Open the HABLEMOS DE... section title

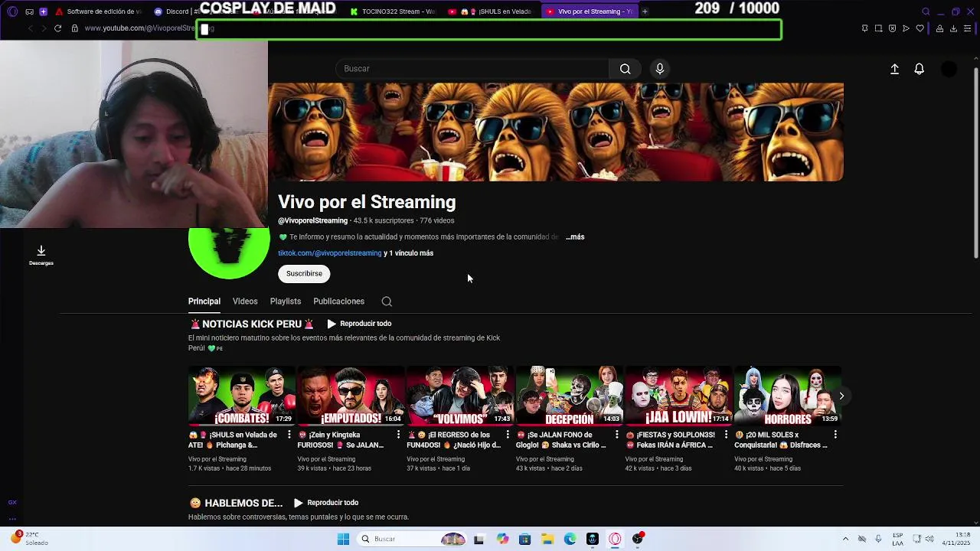tap(237, 503)
